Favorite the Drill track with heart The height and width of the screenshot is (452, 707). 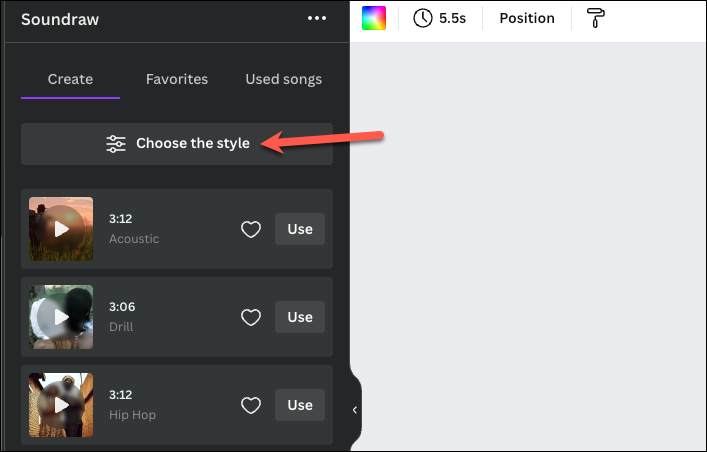click(251, 318)
